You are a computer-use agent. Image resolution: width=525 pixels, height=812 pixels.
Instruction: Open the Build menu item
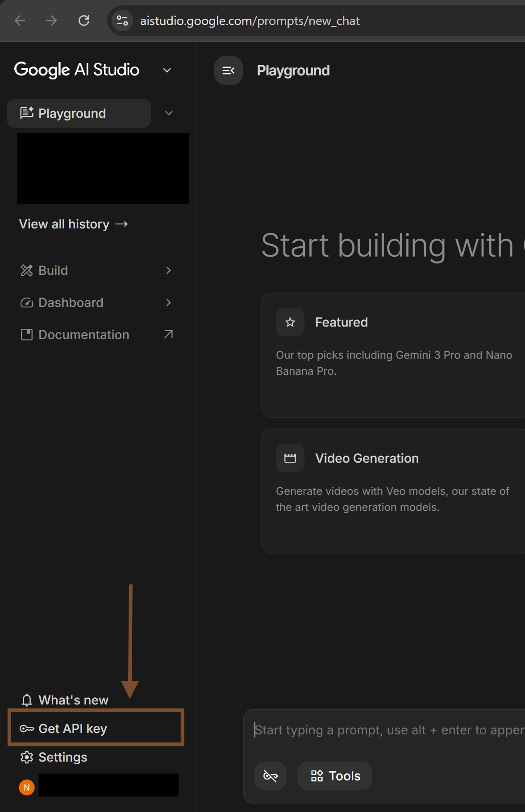coord(96,270)
